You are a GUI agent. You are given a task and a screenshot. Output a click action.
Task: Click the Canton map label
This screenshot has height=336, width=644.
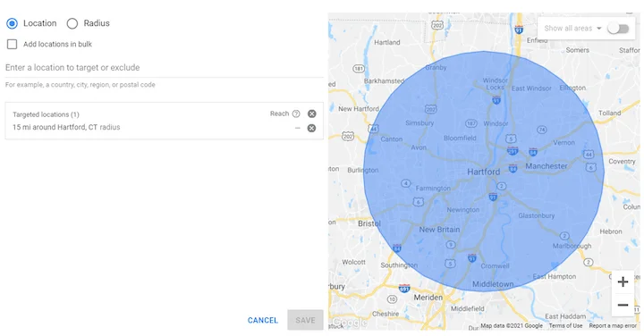coord(392,139)
